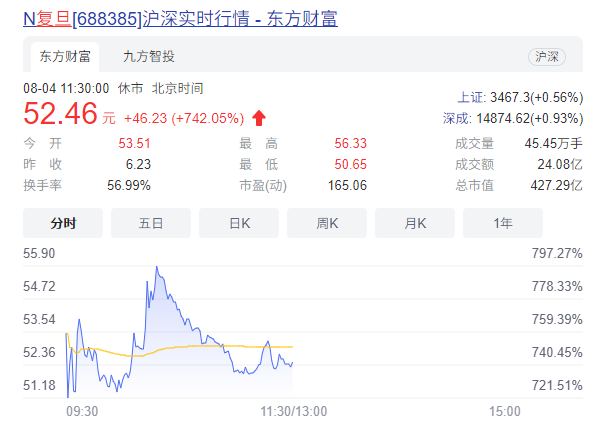Click the 成交额 value 24.08亿
Viewport: 610px width, 425px height.
point(560,164)
